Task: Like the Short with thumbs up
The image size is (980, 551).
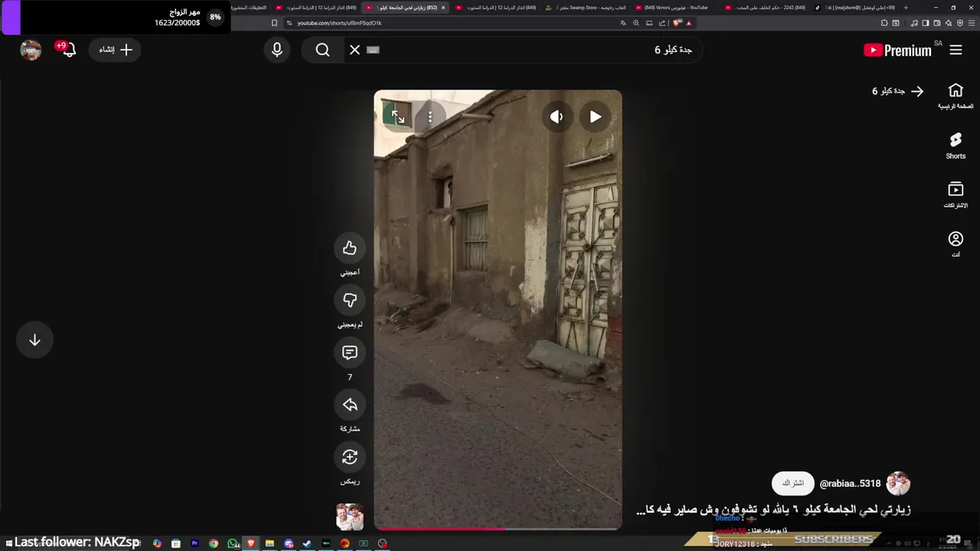Action: [350, 248]
